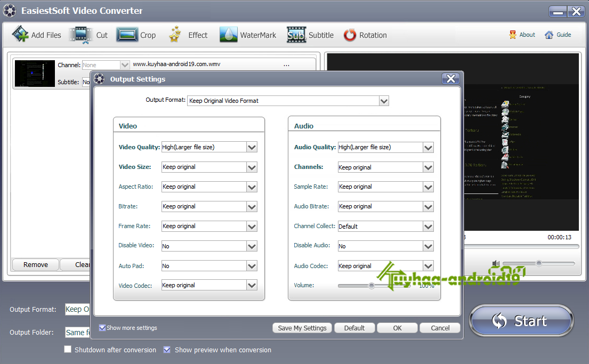
Task: Click the film reel icon in main title bar
Action: (10, 11)
